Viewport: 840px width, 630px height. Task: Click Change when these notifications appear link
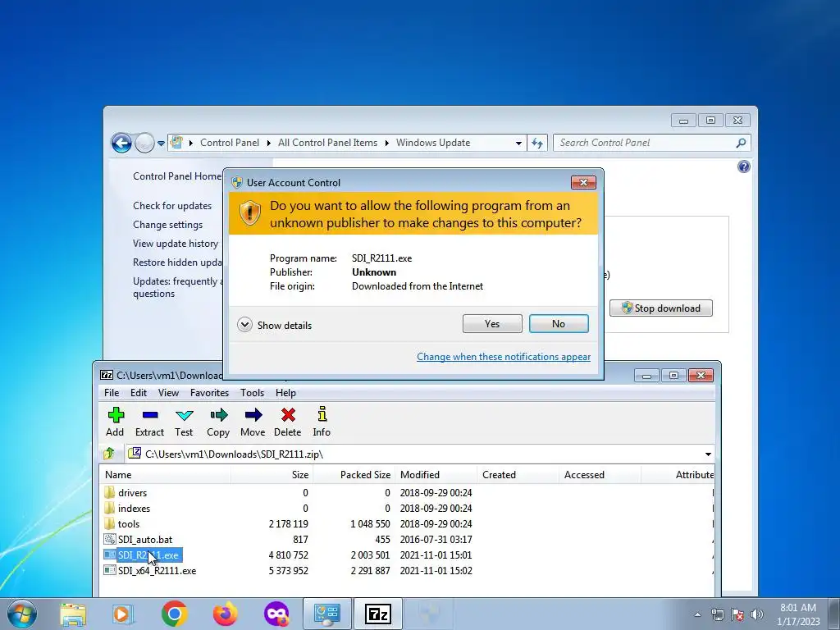[504, 357]
